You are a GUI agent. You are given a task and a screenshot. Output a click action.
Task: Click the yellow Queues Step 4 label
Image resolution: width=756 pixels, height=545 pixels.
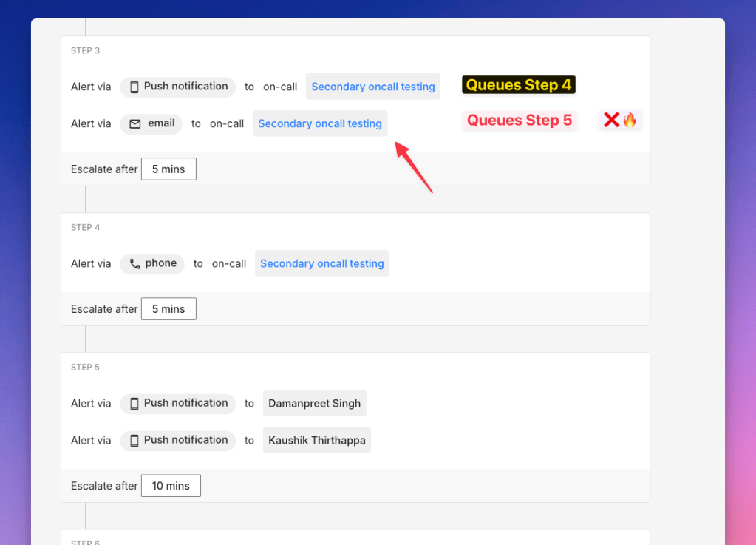pos(519,85)
